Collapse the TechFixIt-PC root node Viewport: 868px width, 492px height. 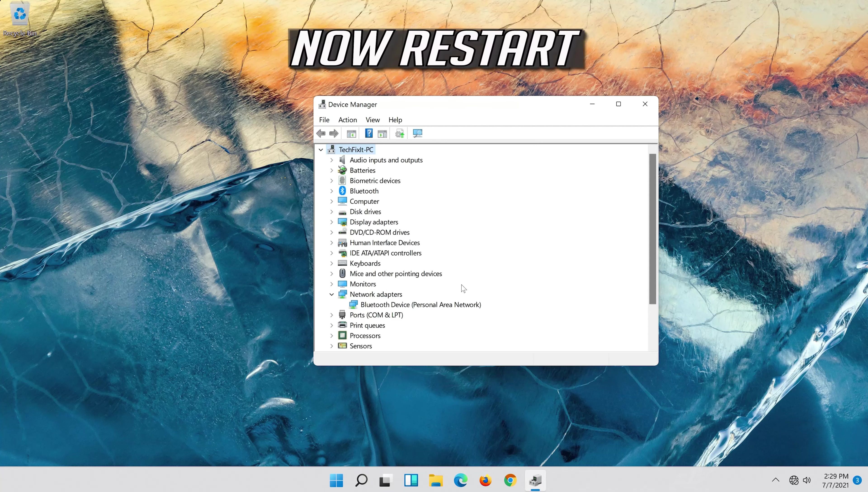321,150
